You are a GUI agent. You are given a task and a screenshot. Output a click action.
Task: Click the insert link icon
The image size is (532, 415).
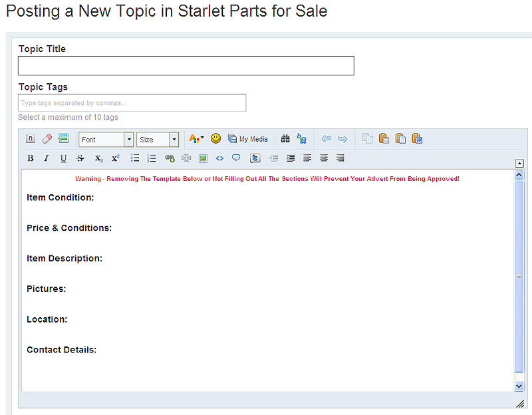170,158
